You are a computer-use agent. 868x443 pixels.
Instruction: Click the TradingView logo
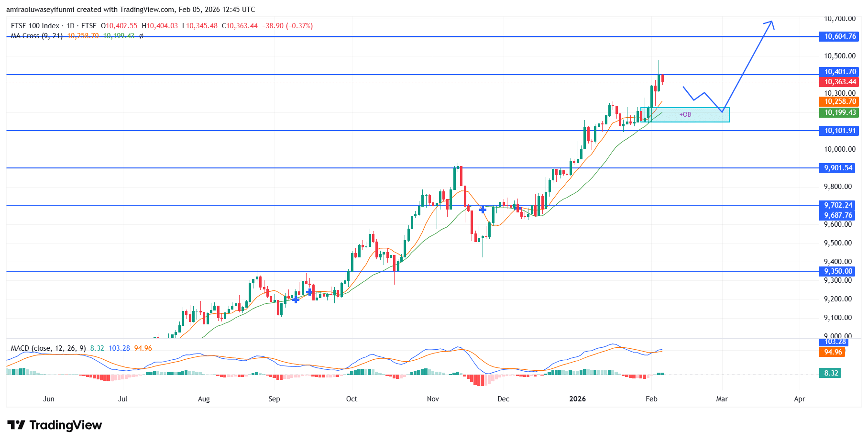point(55,425)
